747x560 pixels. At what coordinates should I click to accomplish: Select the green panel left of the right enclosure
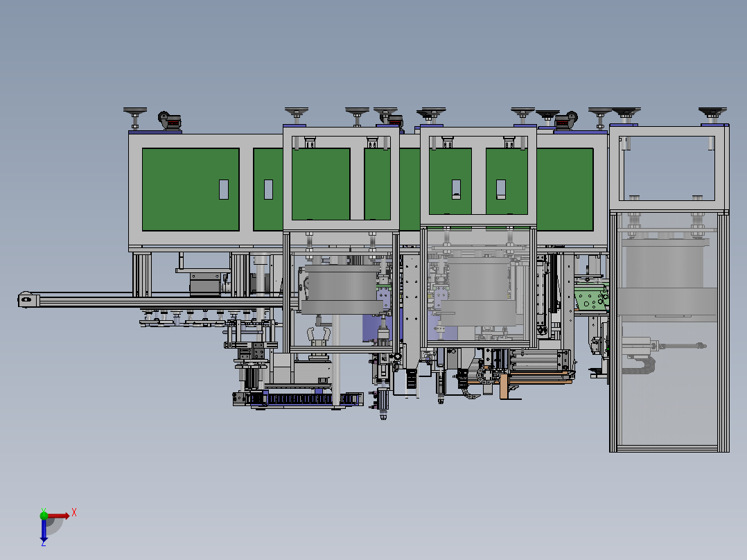565,189
